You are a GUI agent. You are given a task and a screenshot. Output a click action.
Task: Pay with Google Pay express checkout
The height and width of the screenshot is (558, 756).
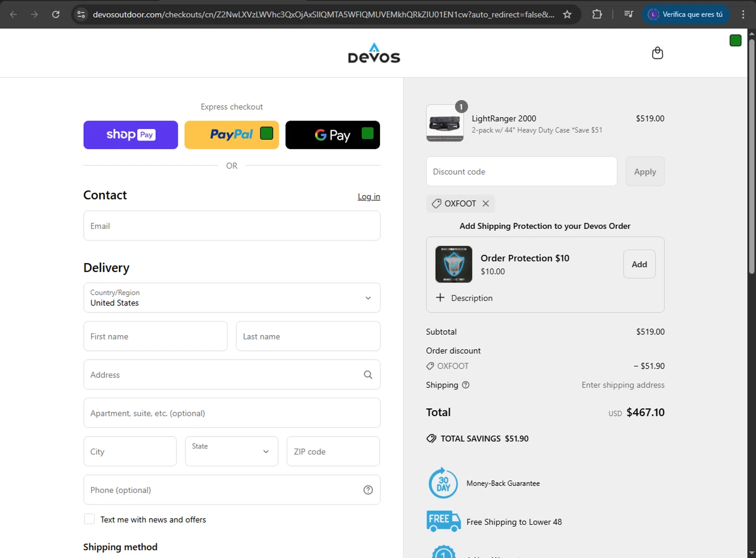(x=333, y=135)
